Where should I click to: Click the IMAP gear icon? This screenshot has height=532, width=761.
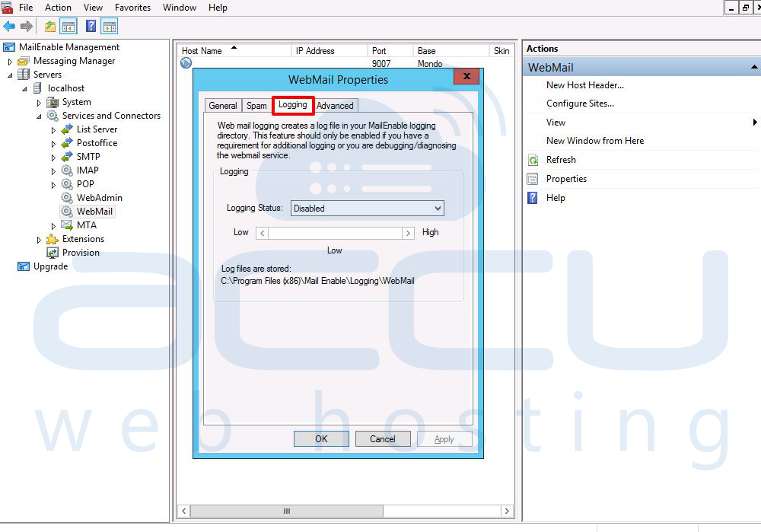67,170
